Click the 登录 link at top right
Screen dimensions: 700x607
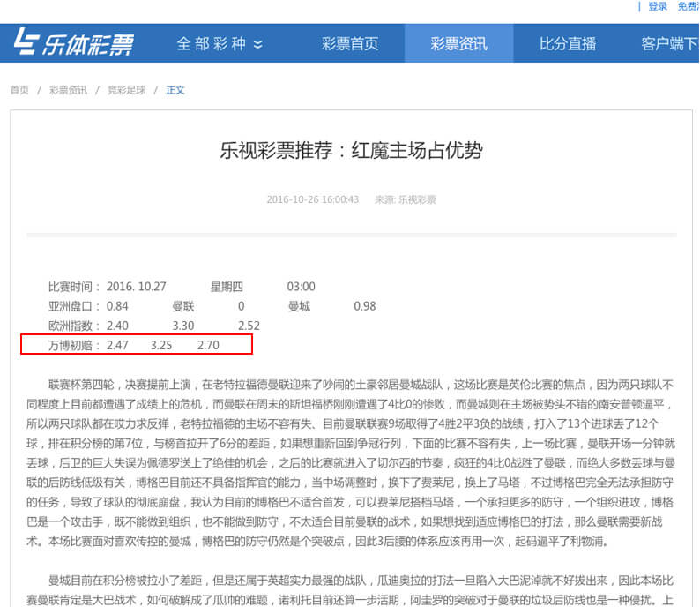pos(658,6)
